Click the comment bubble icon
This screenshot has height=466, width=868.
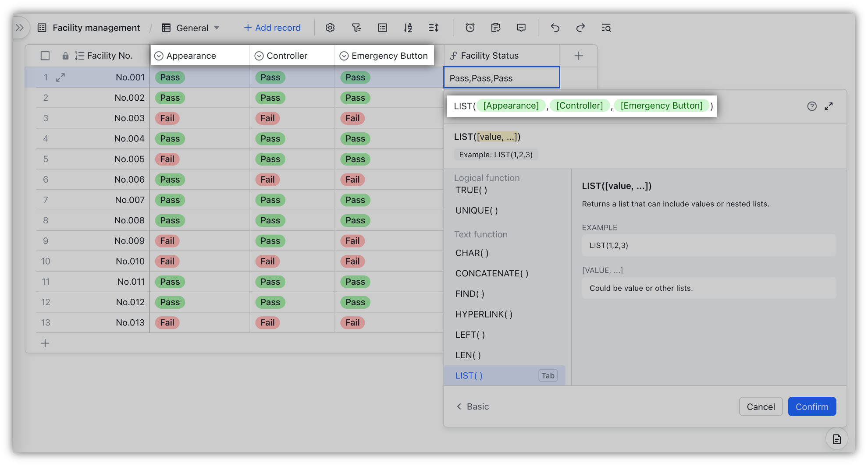[521, 28]
